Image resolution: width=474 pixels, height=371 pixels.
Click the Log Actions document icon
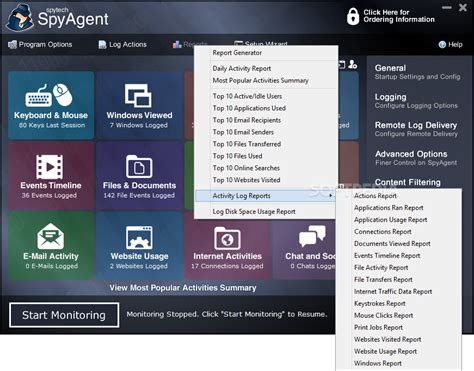[102, 44]
